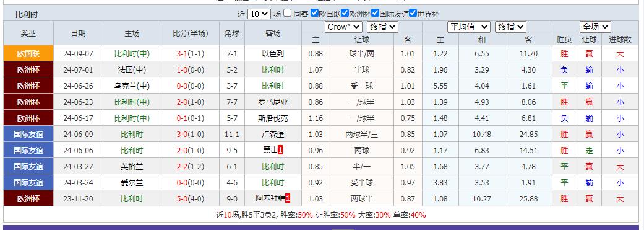
Task: Open away team 斯洛伐克
Action: (273, 118)
